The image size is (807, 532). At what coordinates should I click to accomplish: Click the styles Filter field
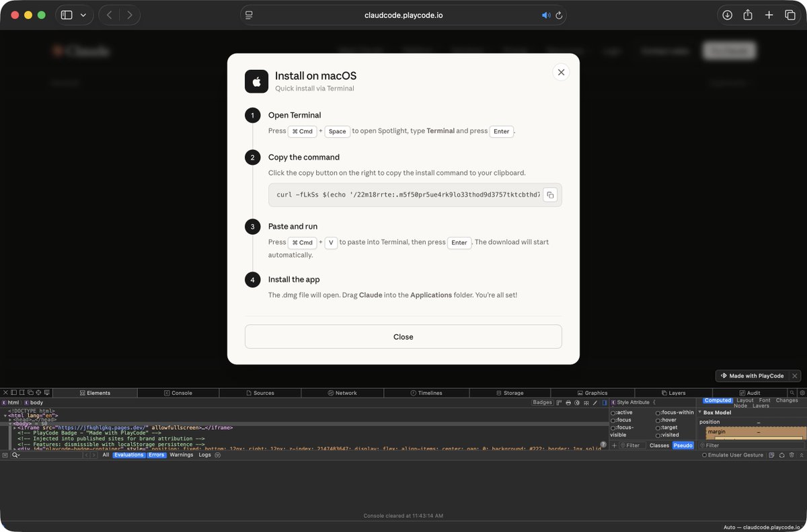pyautogui.click(x=632, y=445)
